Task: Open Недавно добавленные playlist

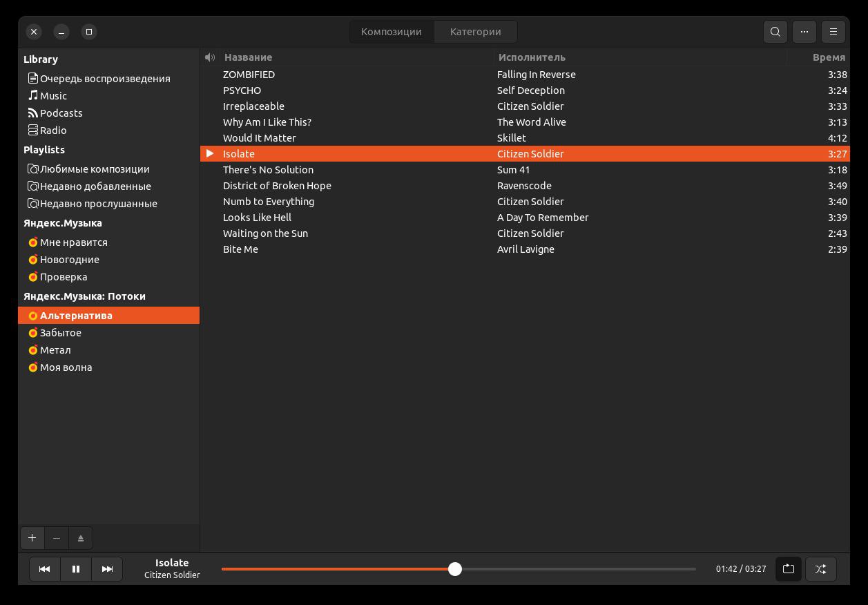Action: [x=108, y=186]
